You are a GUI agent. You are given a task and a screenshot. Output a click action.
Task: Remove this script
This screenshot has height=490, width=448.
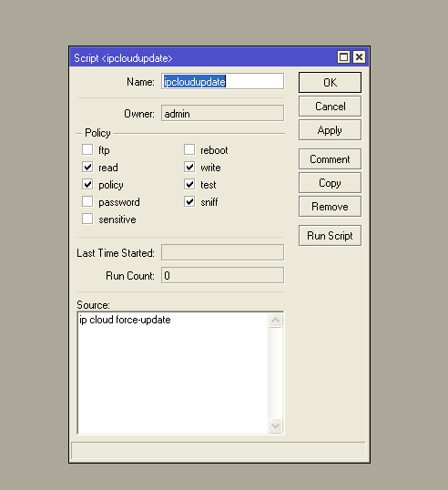click(330, 207)
